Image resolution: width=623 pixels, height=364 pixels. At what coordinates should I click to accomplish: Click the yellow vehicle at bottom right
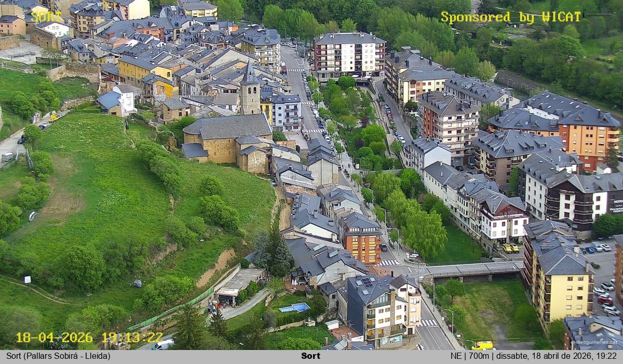tap(483, 345)
